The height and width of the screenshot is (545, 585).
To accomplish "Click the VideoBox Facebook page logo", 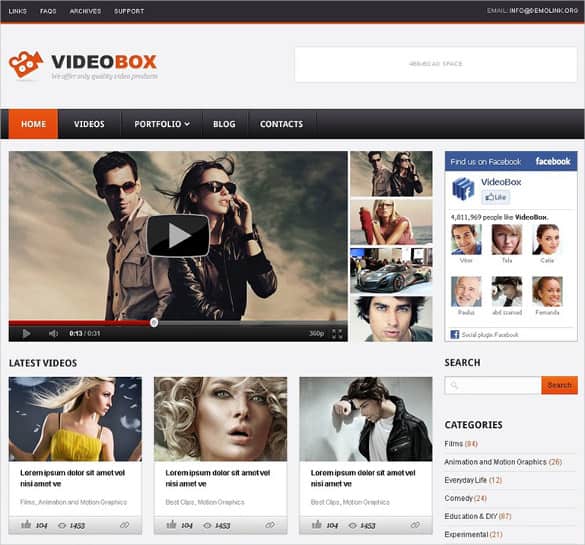I will pos(463,188).
